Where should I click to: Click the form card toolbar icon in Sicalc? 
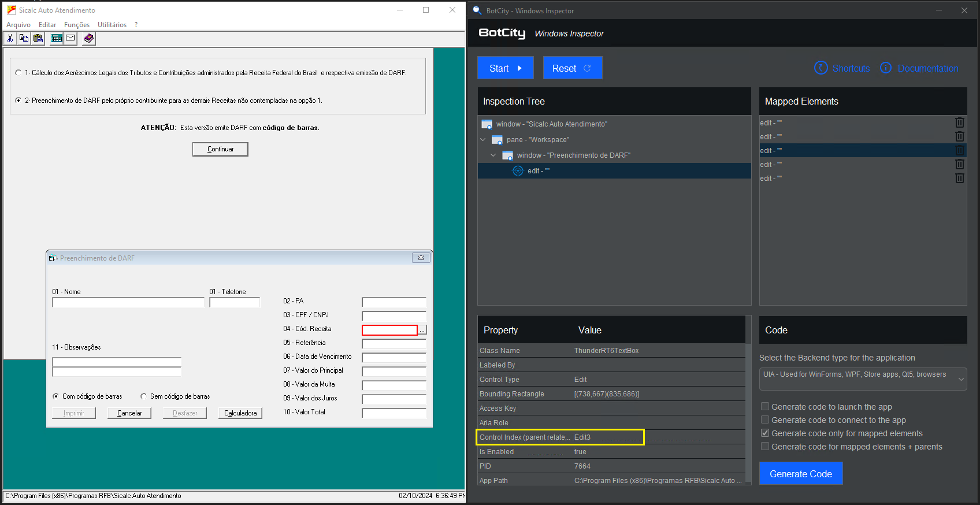click(70, 38)
